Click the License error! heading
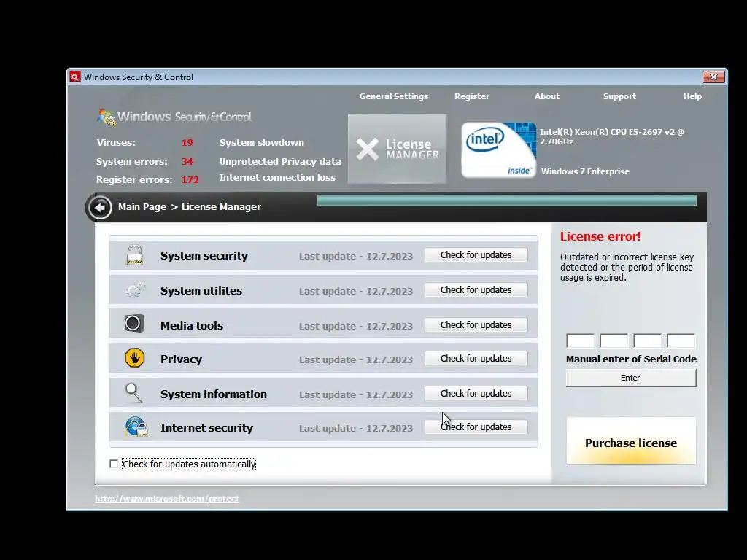 click(x=600, y=236)
